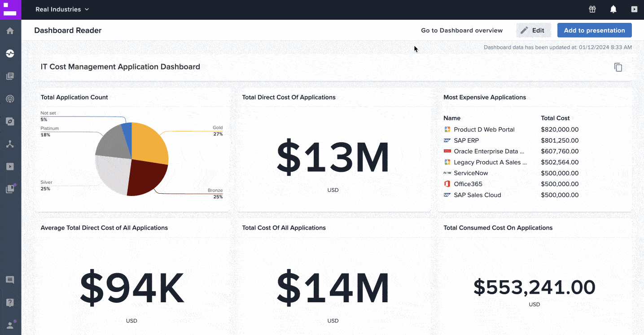Open the Presentations icon with purple badge
This screenshot has width=644, height=335.
(x=10, y=188)
